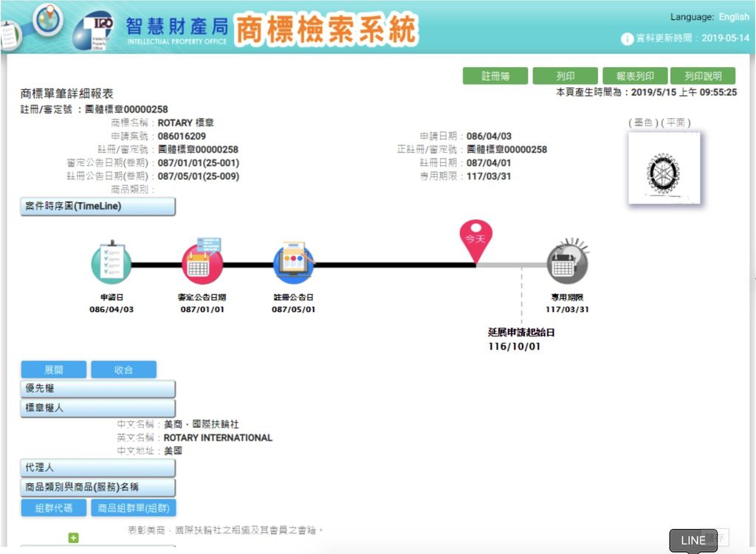Screen dimensions: 756x554
Task: Click the 展開 expand-all button
Action: [x=53, y=370]
